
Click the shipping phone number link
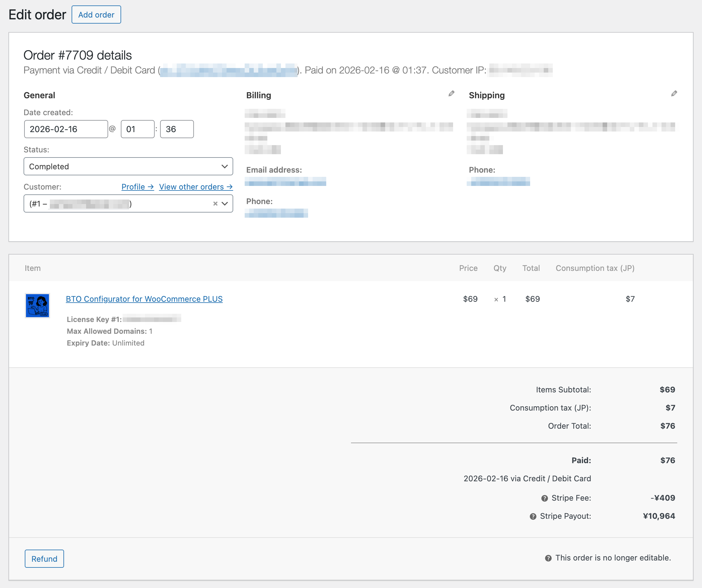(498, 182)
